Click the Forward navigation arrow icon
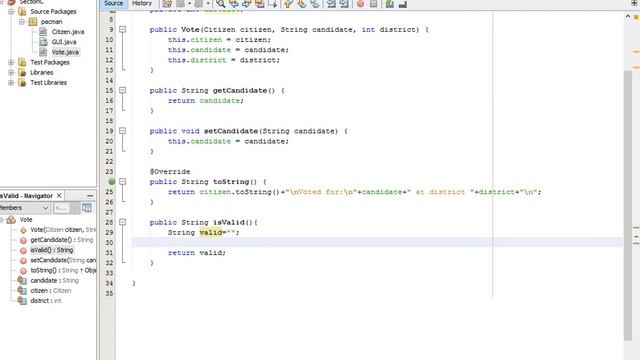This screenshot has height=360, width=640. [199, 4]
